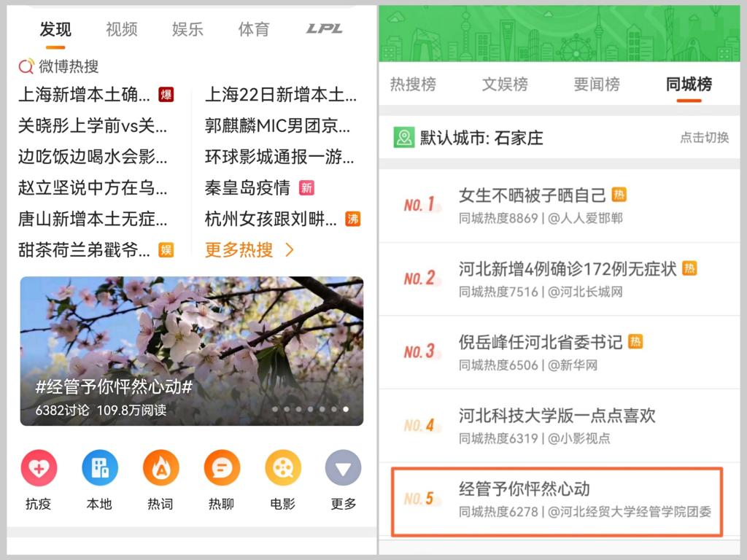Expand the 更多 dropdown arrow icon
The height and width of the screenshot is (560, 747).
tap(343, 468)
